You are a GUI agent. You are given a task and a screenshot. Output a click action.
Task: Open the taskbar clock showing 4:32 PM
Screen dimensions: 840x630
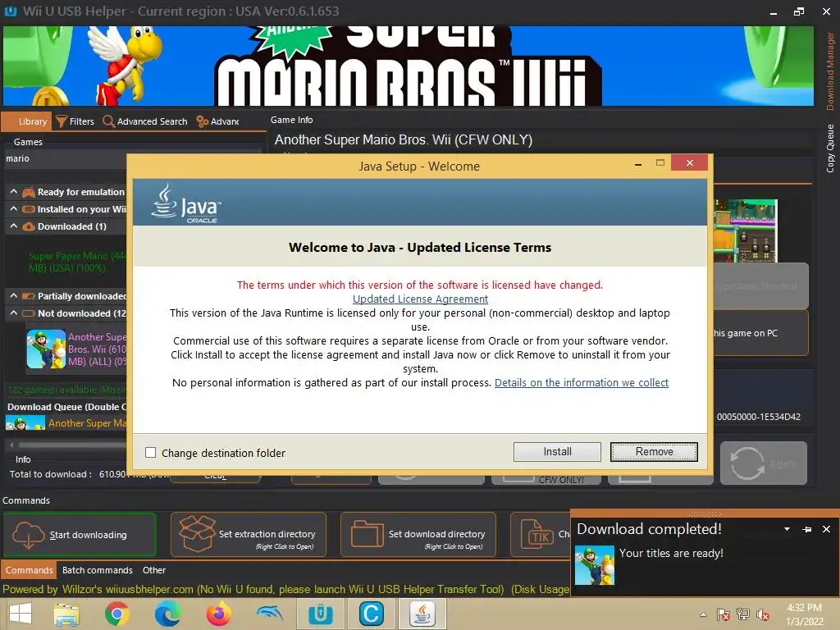(x=804, y=614)
